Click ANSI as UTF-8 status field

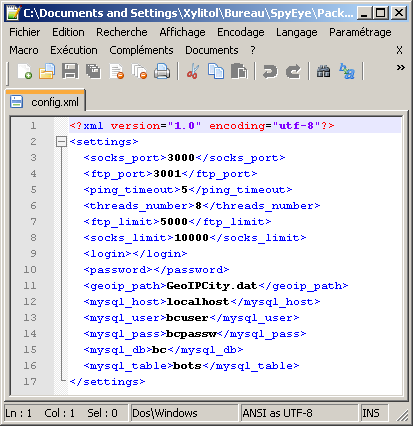click(x=299, y=413)
